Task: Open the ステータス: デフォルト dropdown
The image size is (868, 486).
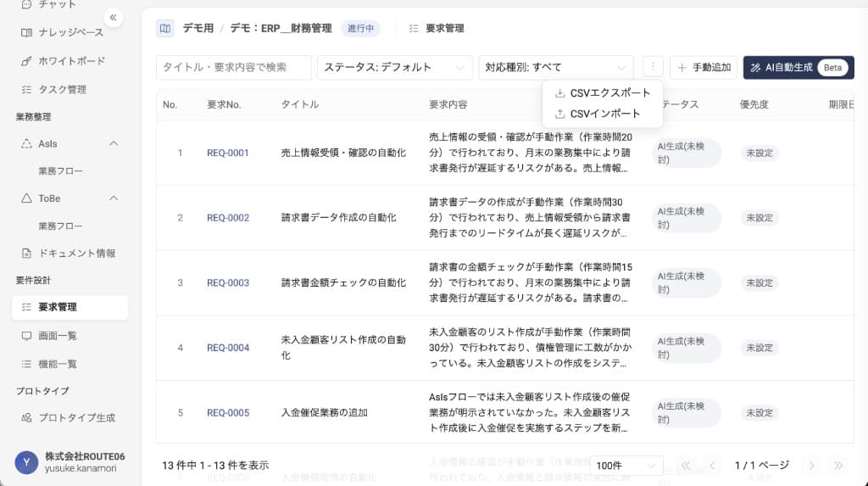Action: pos(395,68)
